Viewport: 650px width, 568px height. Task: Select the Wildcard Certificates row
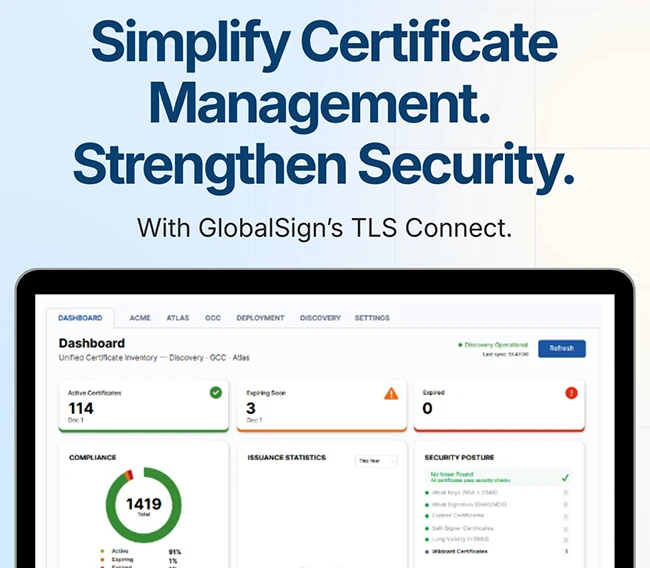pos(497,551)
